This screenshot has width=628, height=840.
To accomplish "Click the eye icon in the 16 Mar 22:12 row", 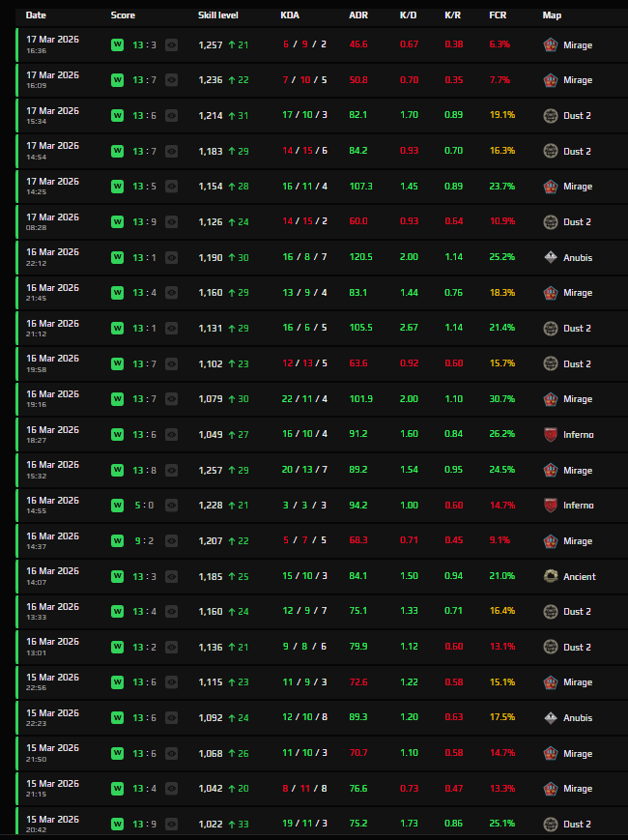I will click(x=171, y=258).
